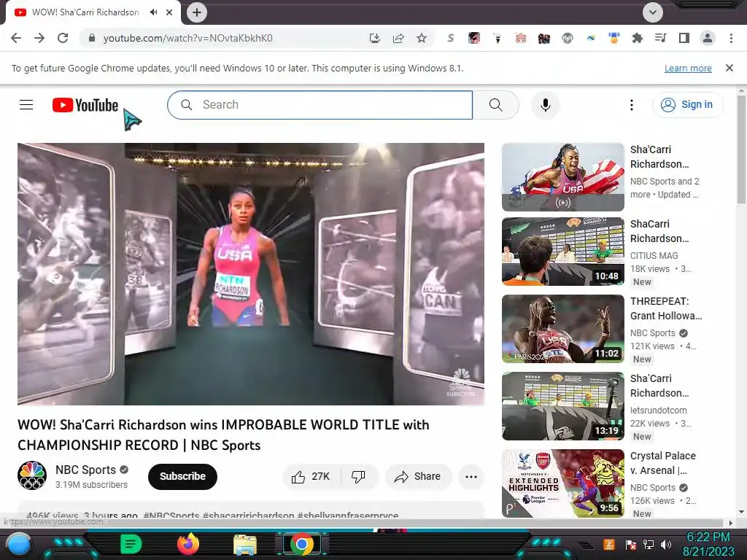Start voice search with microphone icon
The image size is (747, 560).
[546, 105]
